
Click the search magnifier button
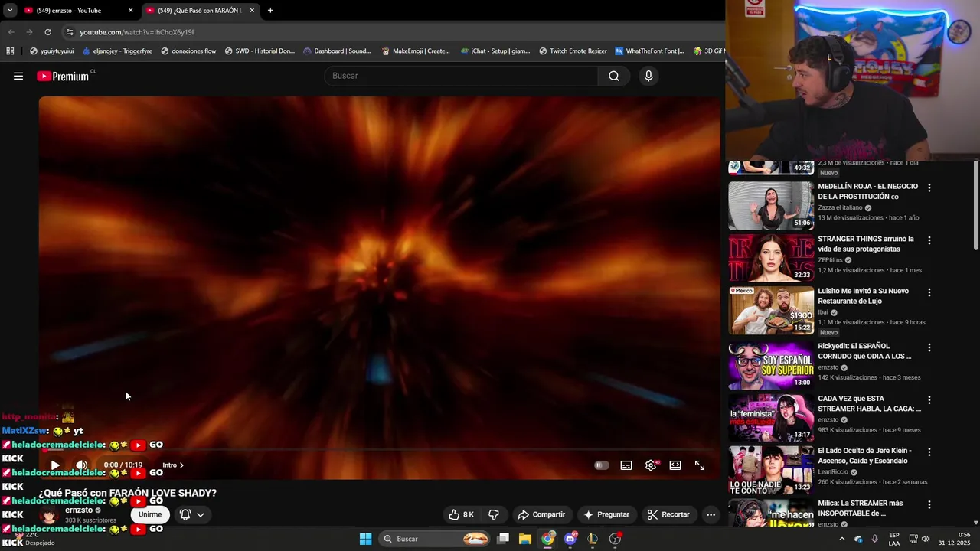[x=613, y=76]
